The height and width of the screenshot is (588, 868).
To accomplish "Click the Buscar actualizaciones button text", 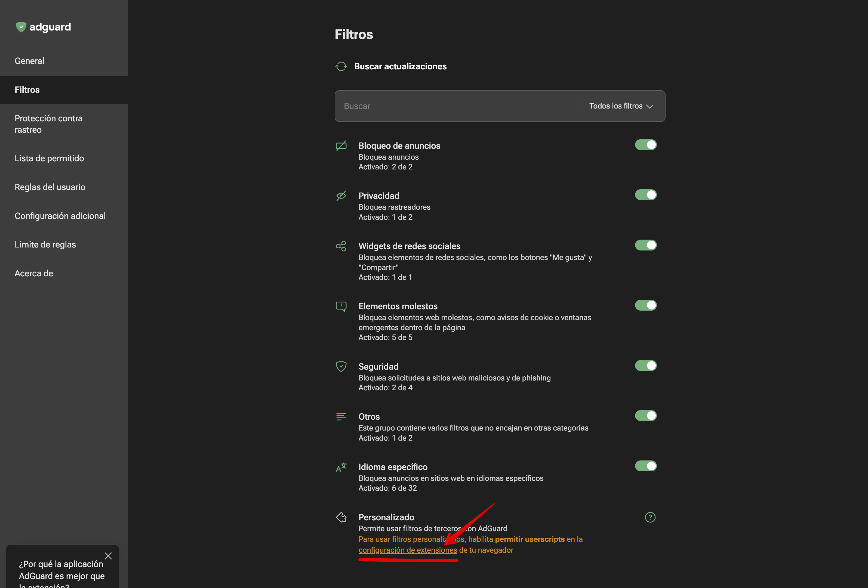I will pos(400,66).
